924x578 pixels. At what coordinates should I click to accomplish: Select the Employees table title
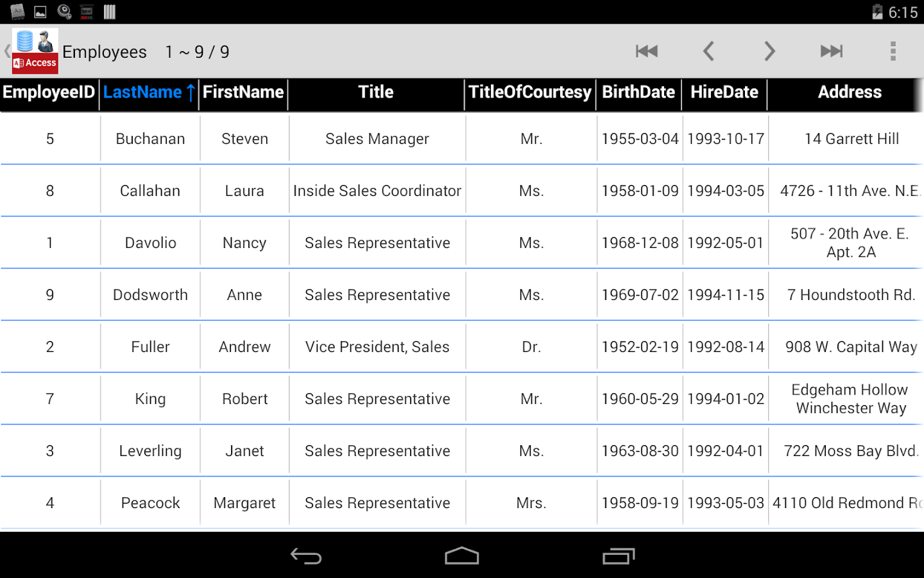click(x=104, y=51)
